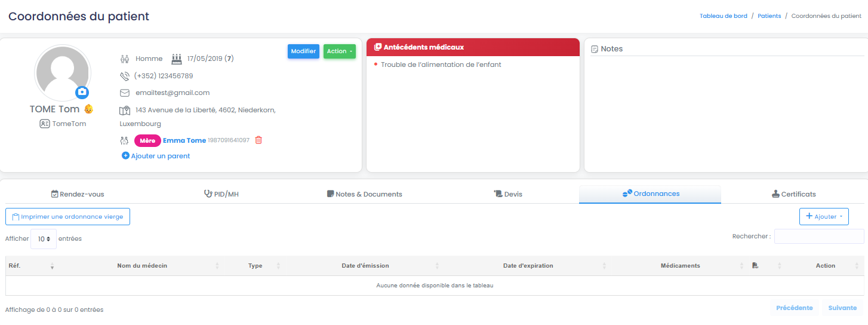Open the Notes & Documents tab
This screenshot has width=868, height=325.
pos(364,194)
